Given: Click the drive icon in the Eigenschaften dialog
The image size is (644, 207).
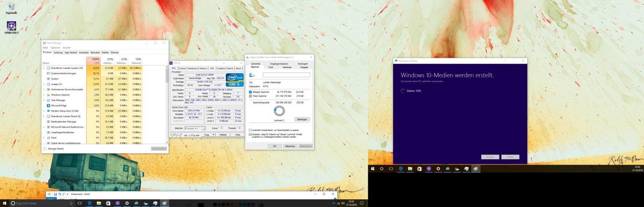Looking at the screenshot, I should 252,75.
